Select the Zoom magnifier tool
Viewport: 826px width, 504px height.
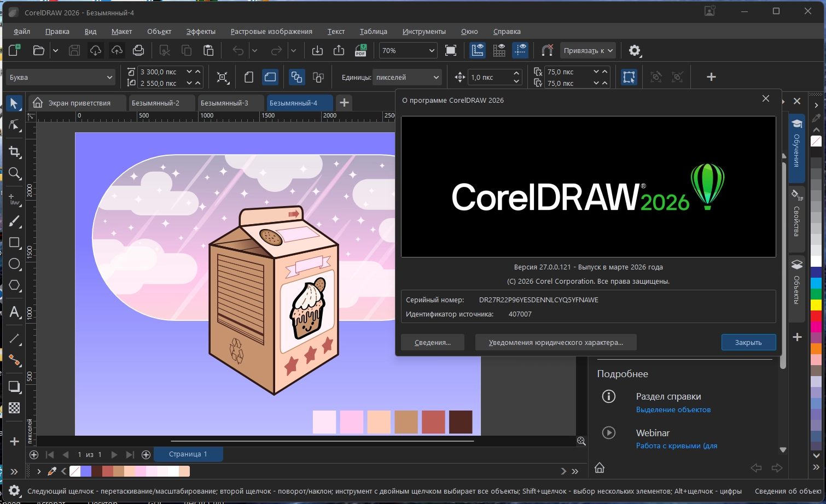15,174
